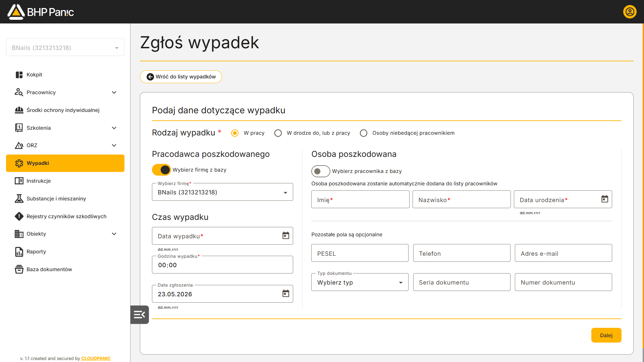Focus the Adres e-mail field

pyautogui.click(x=563, y=253)
